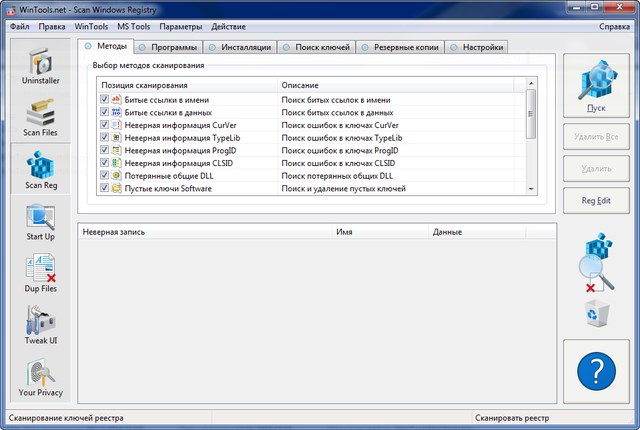Open the Scan Reg tool
640x430 pixels.
click(40, 169)
